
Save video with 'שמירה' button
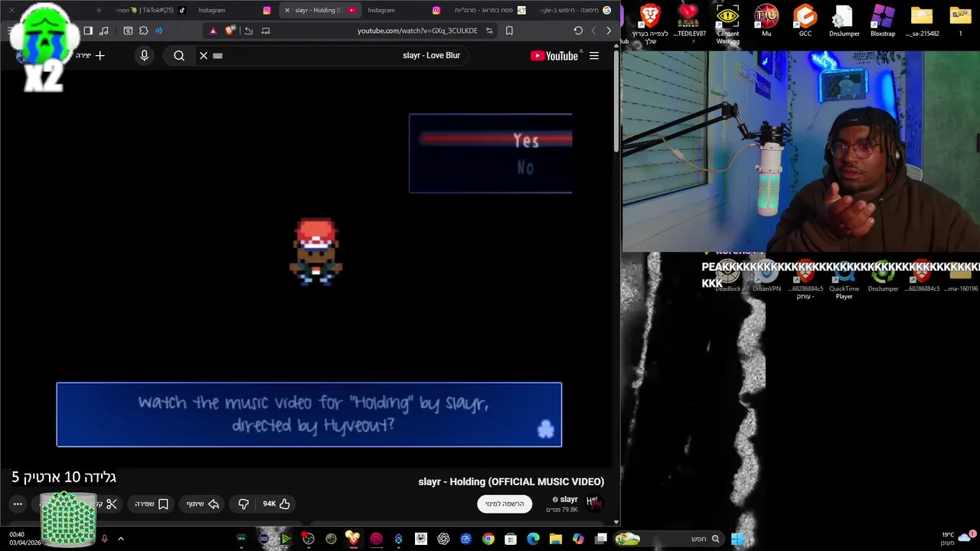click(152, 504)
